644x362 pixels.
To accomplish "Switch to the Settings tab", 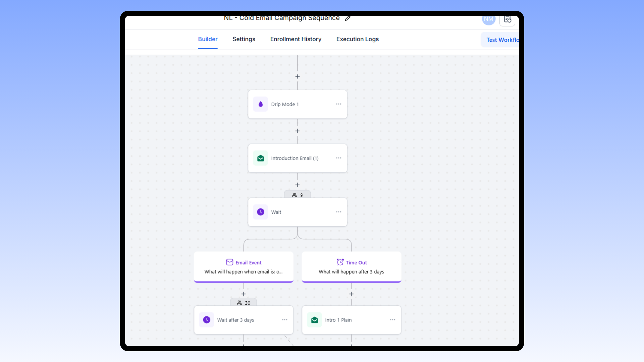I will pyautogui.click(x=244, y=39).
